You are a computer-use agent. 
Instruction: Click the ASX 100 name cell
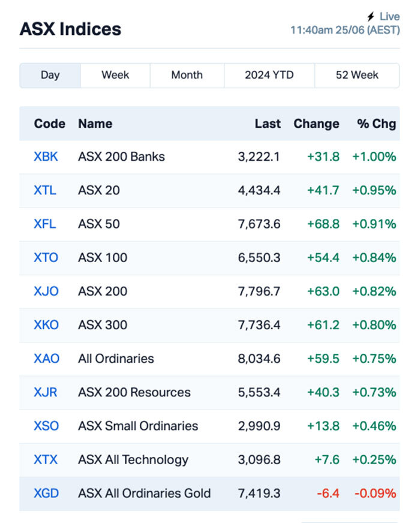(x=103, y=258)
